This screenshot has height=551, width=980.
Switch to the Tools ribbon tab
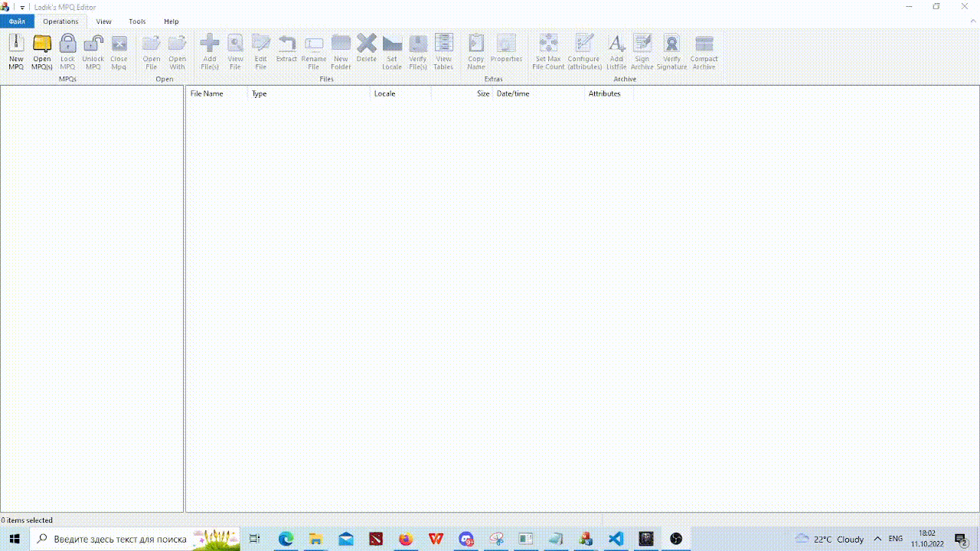[137, 21]
